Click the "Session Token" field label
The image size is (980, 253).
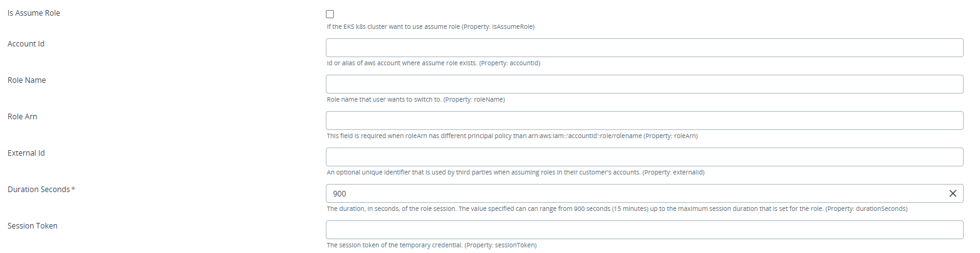click(x=33, y=226)
